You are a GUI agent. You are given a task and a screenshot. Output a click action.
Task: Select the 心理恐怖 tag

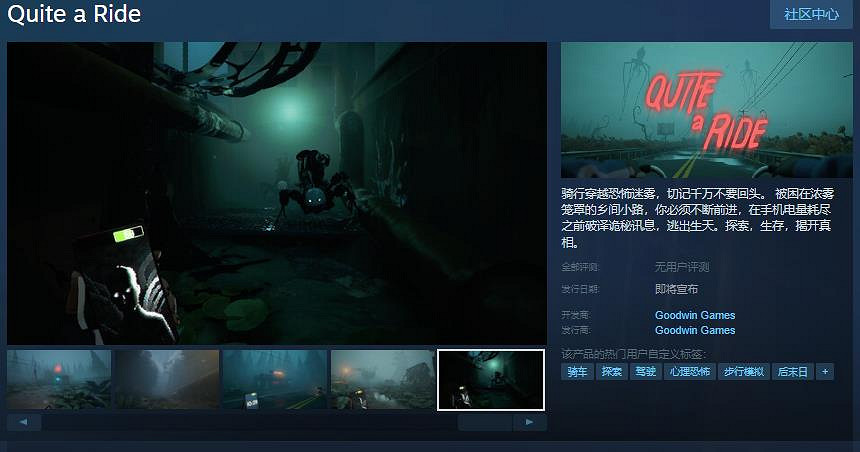click(690, 371)
